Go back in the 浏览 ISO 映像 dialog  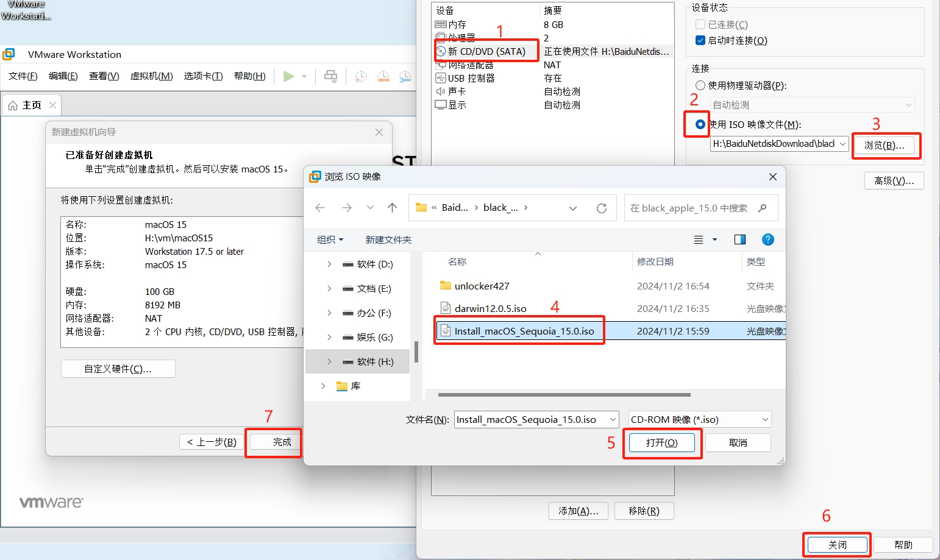coord(320,208)
